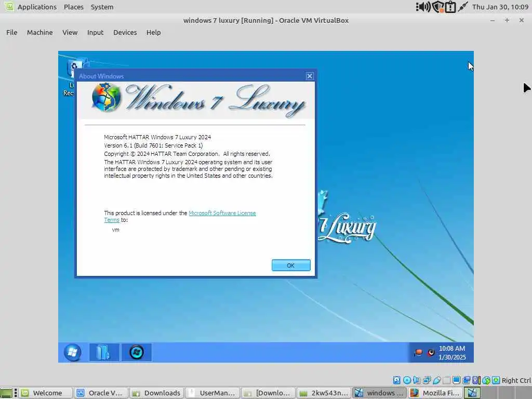Open the calendar from the Thu Jan 30 clock
The image size is (532, 399).
click(500, 7)
